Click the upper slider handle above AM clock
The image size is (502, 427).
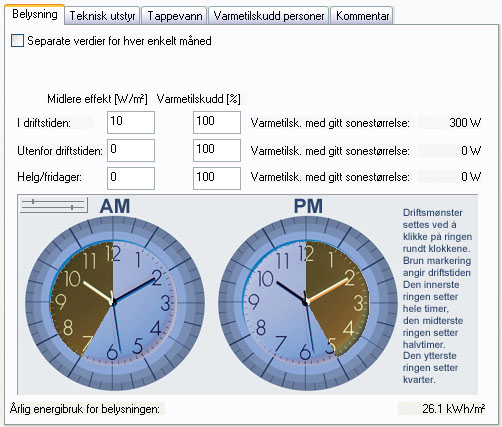(33, 201)
